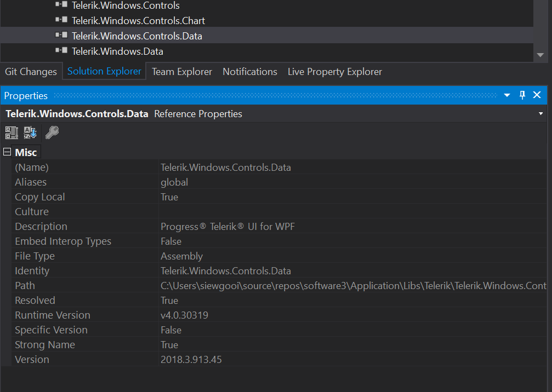Click the Telerik.Windows.Controls.Chart reference icon
The image size is (552, 392).
(x=61, y=20)
